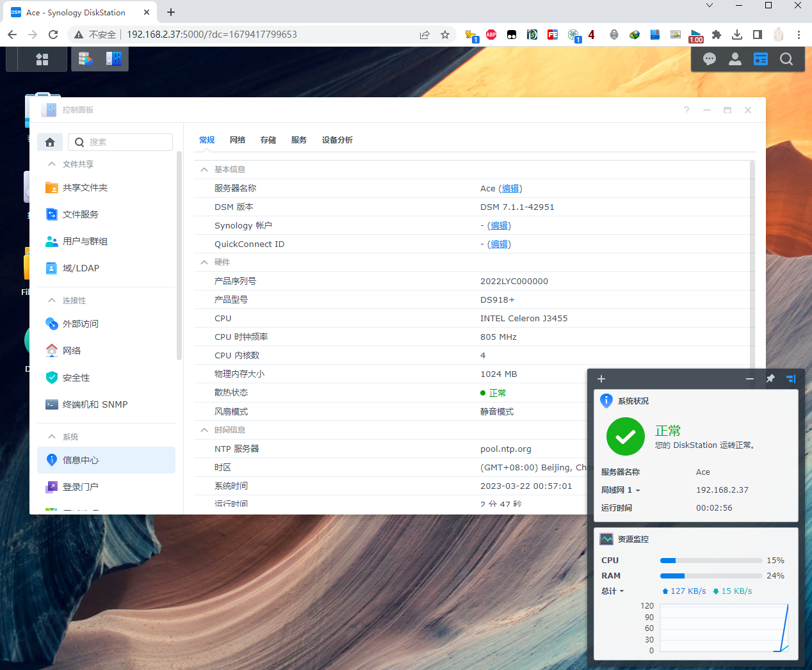812x670 pixels.
Task: Add a widget with plus icon
Action: (x=601, y=379)
